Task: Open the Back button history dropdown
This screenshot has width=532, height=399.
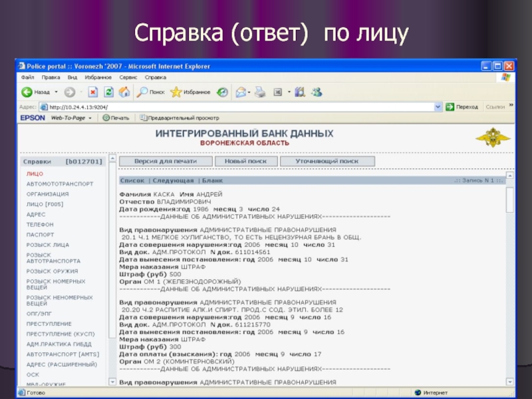Action: coord(56,92)
